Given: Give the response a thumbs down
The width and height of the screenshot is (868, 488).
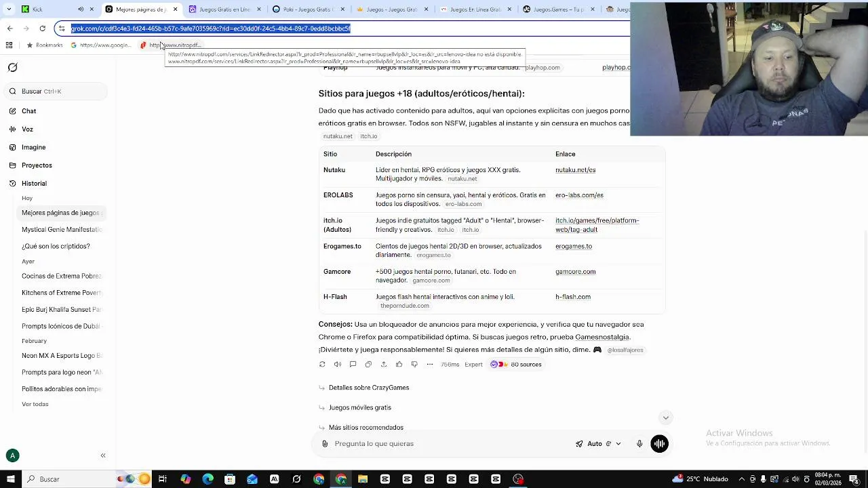Looking at the screenshot, I should 414,365.
